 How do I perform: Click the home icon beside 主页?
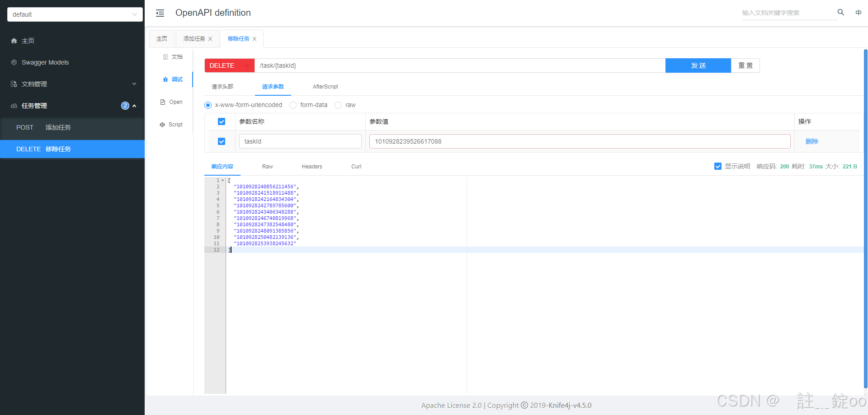(x=14, y=41)
